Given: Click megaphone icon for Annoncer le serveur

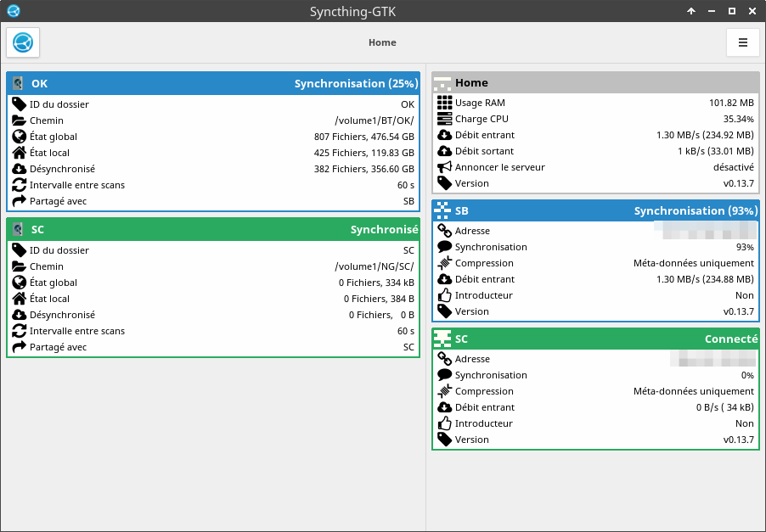Looking at the screenshot, I should pyautogui.click(x=444, y=167).
